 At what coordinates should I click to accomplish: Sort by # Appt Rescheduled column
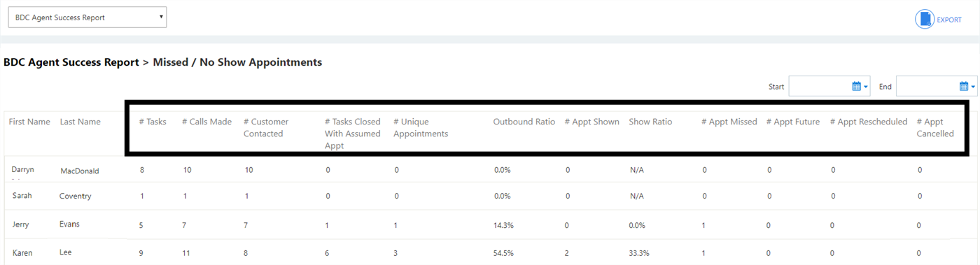click(x=869, y=122)
